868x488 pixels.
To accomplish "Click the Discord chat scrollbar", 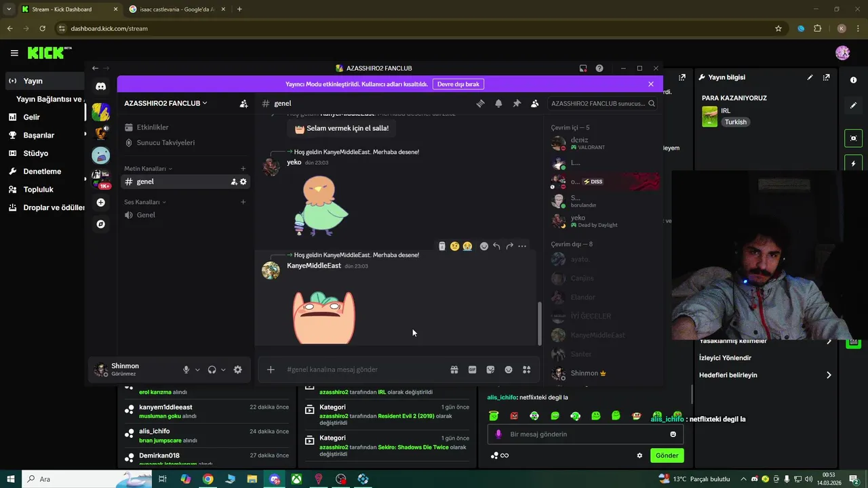I will [x=540, y=324].
